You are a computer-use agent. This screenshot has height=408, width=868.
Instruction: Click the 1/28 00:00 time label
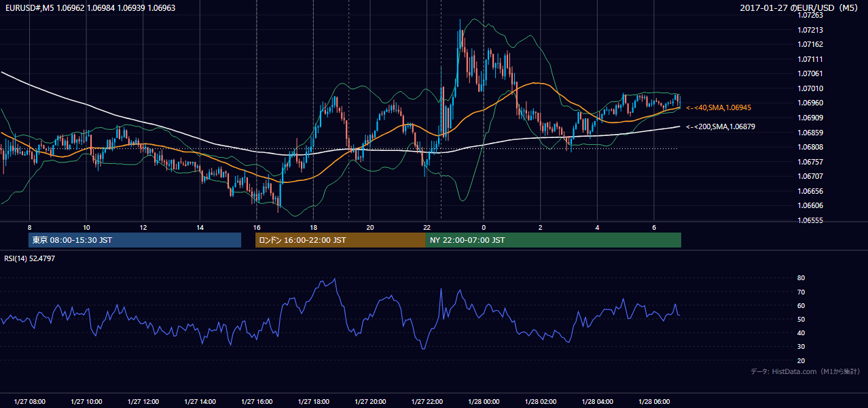[484, 402]
